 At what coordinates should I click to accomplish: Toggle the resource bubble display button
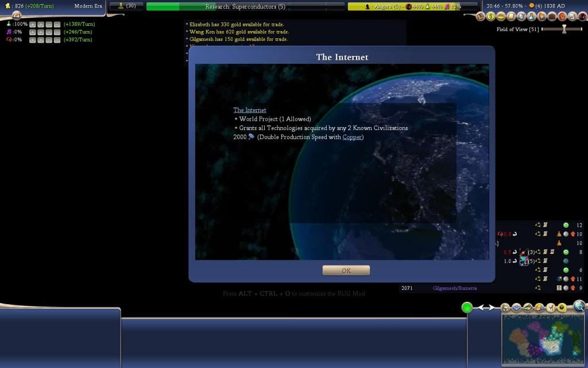tap(562, 308)
